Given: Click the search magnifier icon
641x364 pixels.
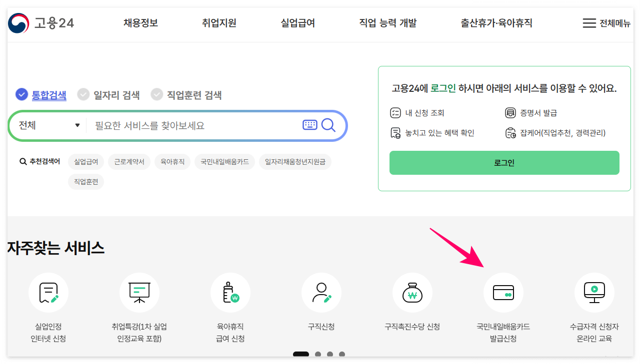Looking at the screenshot, I should [x=328, y=125].
